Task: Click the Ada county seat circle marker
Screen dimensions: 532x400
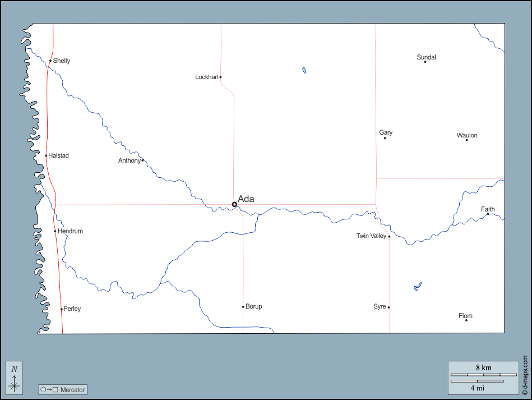Action: (234, 204)
